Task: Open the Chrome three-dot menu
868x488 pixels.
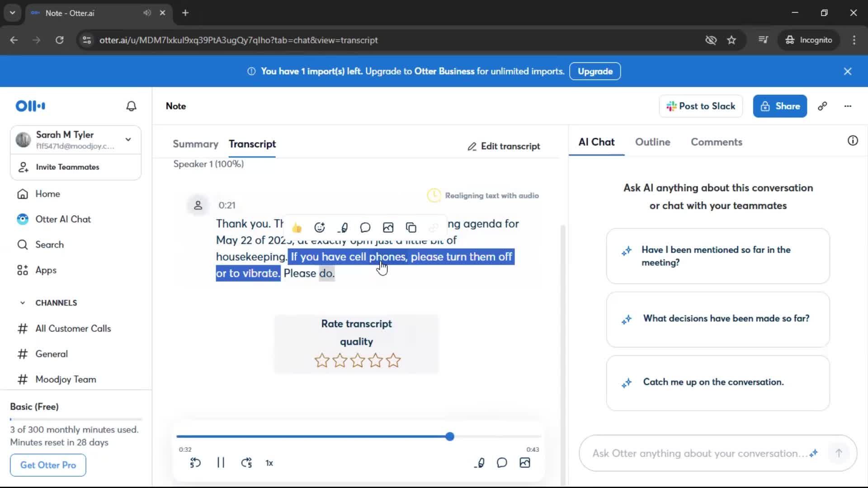Action: pos(854,40)
